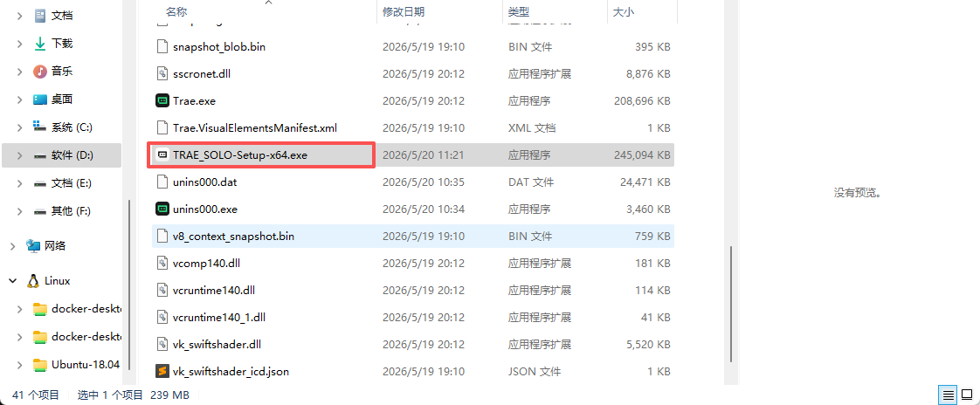The image size is (980, 405).
Task: Select file name sscronet.dll
Action: [202, 73]
